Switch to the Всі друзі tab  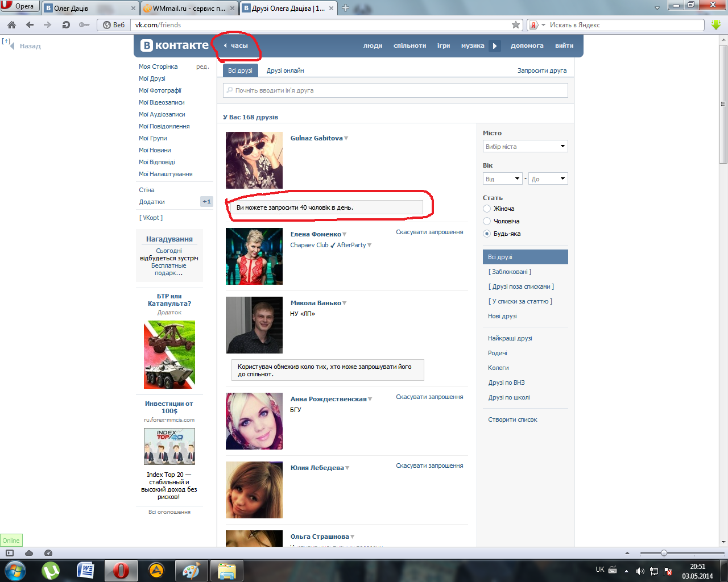click(240, 70)
